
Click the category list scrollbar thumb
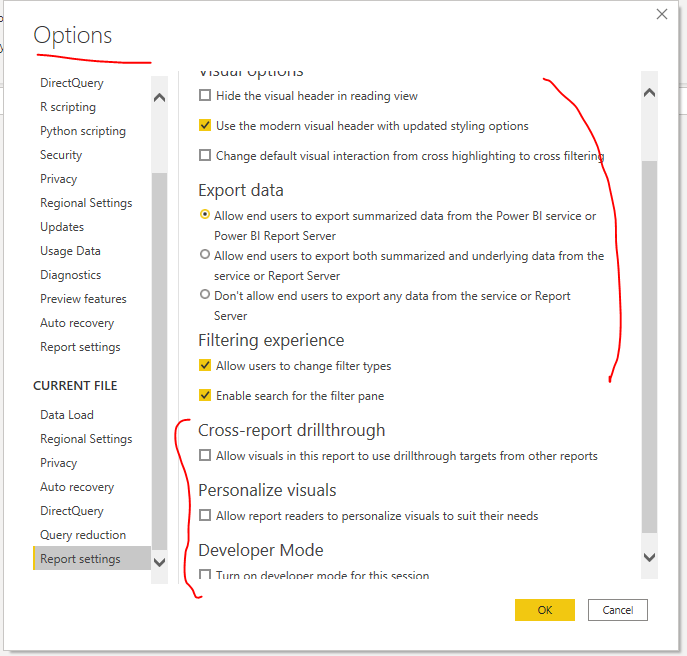pyautogui.click(x=159, y=361)
